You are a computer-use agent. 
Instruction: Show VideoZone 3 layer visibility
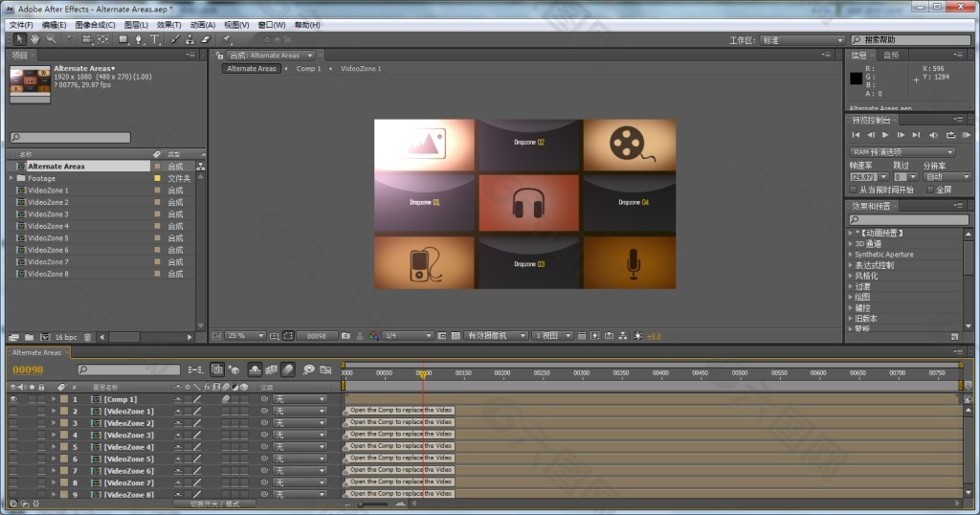[13, 435]
